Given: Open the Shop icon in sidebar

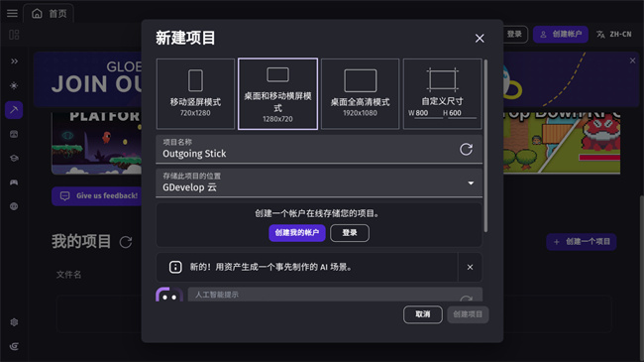Looking at the screenshot, I should [14, 134].
